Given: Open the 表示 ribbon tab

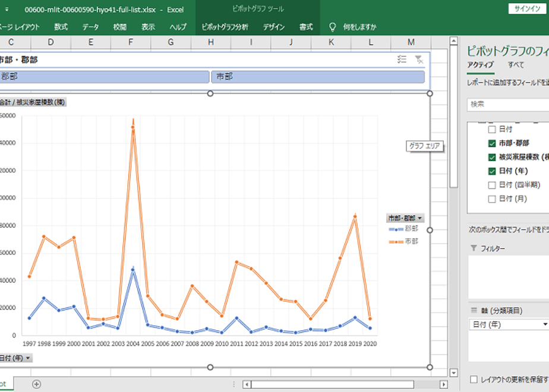Looking at the screenshot, I should coord(148,27).
